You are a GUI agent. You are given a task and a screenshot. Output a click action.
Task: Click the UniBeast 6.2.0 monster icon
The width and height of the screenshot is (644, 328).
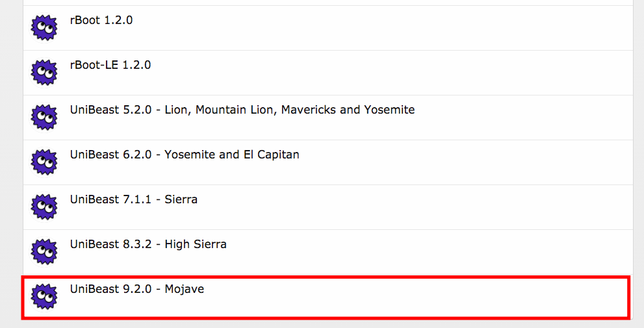[x=44, y=162]
